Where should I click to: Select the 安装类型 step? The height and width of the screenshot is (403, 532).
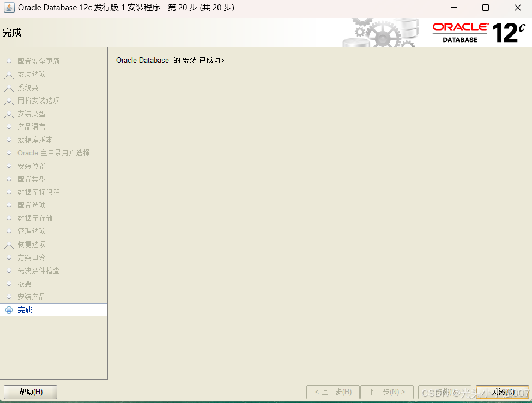(32, 113)
